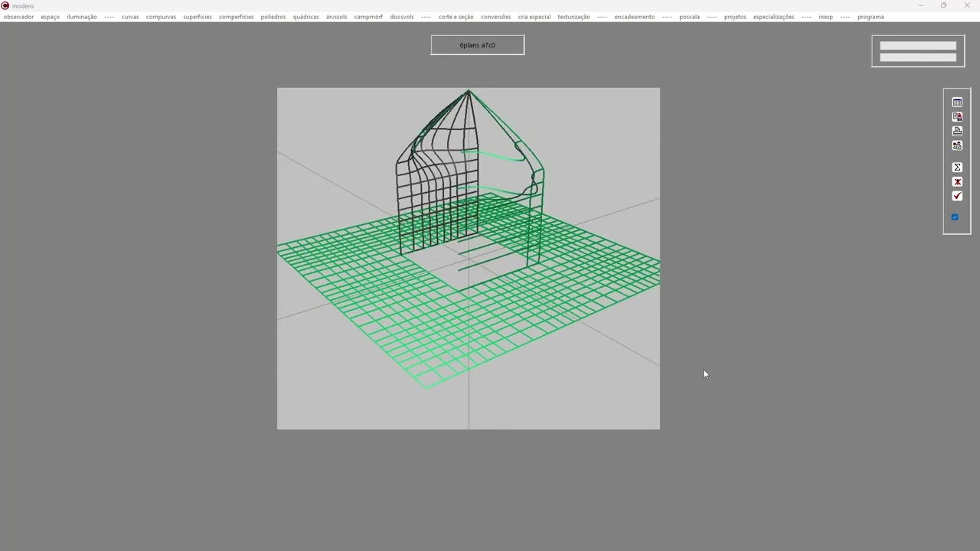Click the 6plans a7c0 title button
980x551 pixels.
click(x=478, y=45)
